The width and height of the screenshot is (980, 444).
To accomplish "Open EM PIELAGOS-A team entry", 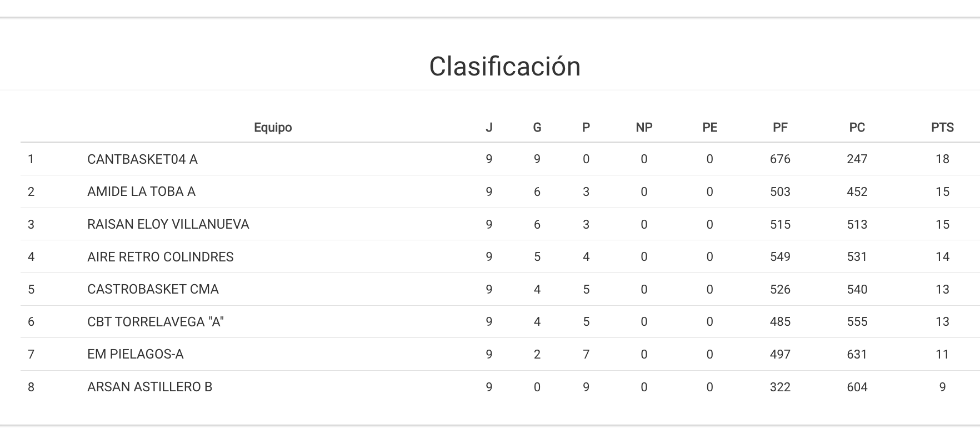I will pos(135,354).
